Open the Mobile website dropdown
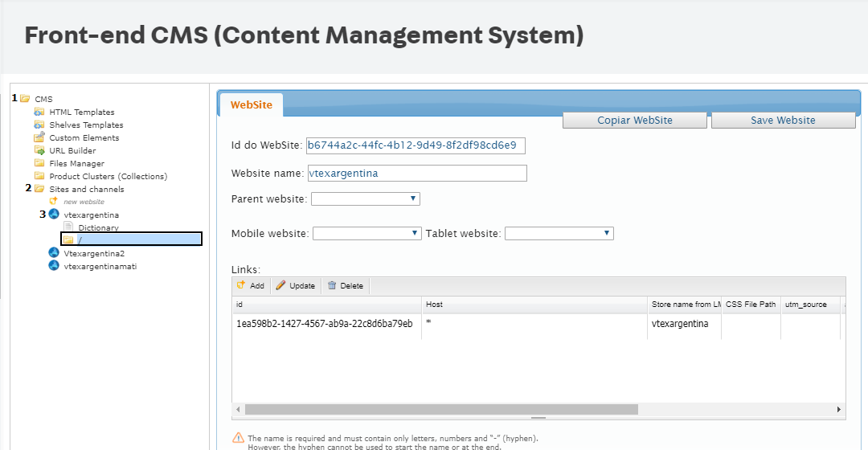The image size is (868, 450). 366,233
